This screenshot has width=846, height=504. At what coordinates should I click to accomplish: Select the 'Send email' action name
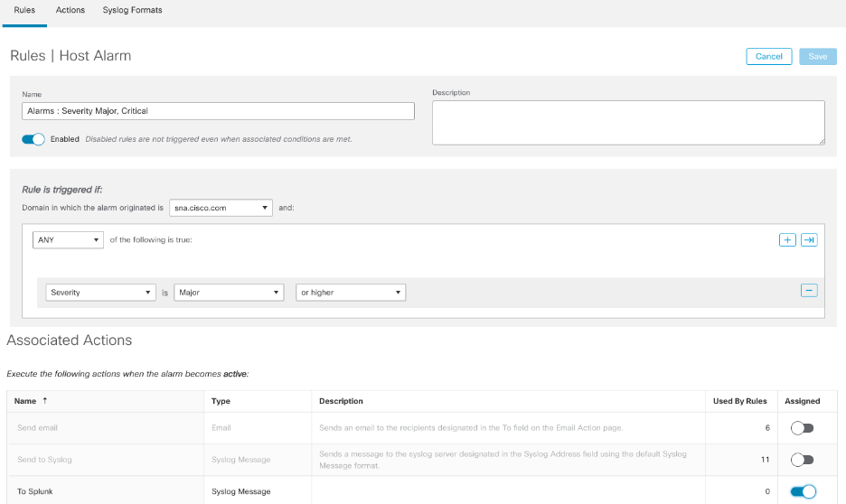(37, 428)
